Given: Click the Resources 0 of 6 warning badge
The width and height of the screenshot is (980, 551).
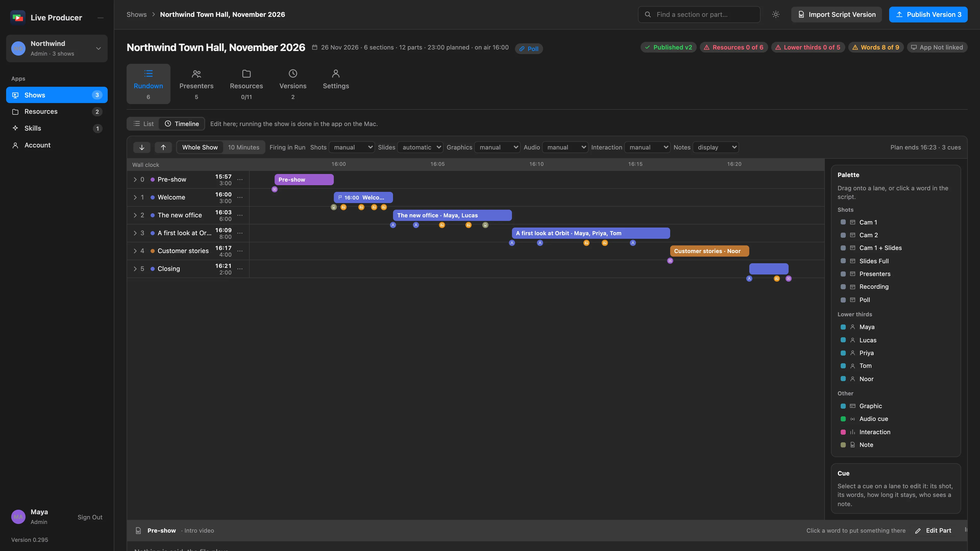Looking at the screenshot, I should tap(733, 47).
